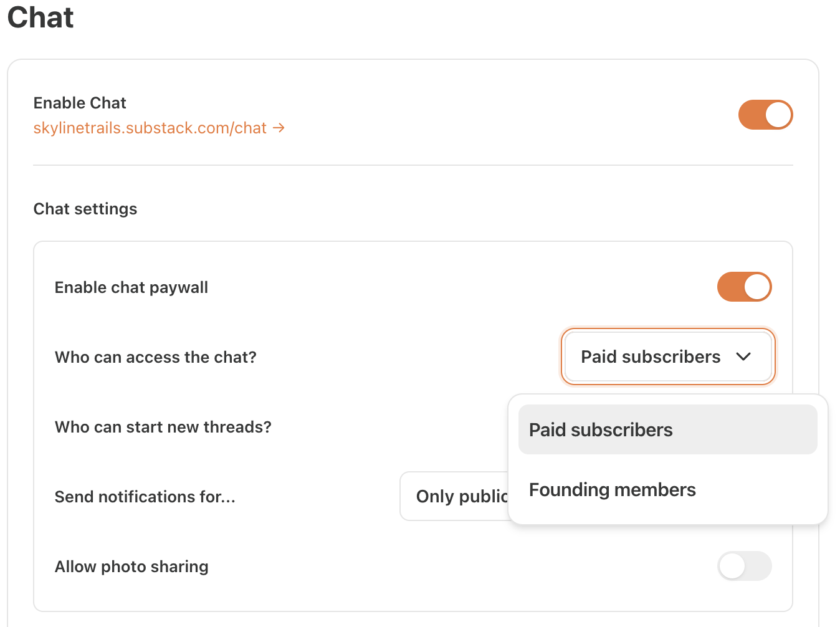The image size is (840, 627).
Task: Enable the Allow photo sharing toggle
Action: click(x=744, y=566)
